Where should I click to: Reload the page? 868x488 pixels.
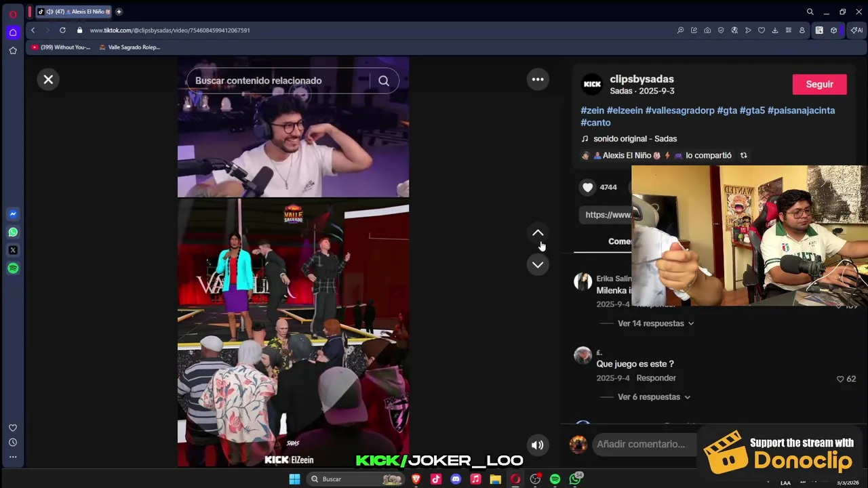point(62,30)
